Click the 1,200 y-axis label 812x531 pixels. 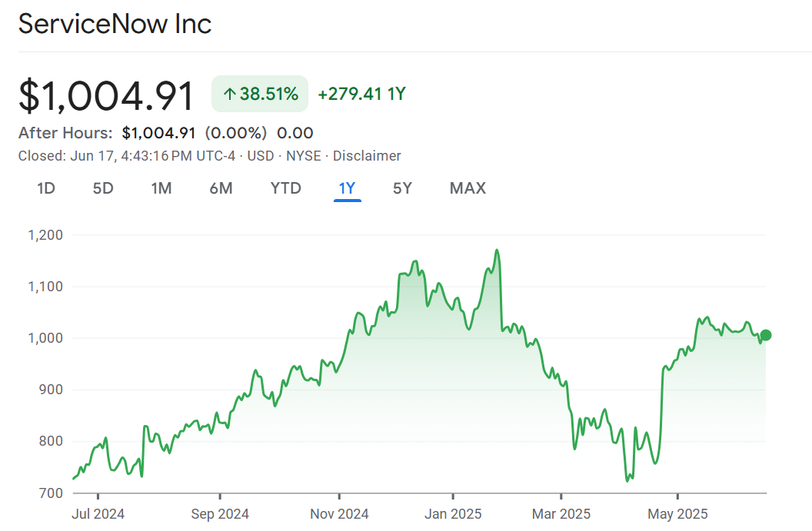(x=44, y=235)
